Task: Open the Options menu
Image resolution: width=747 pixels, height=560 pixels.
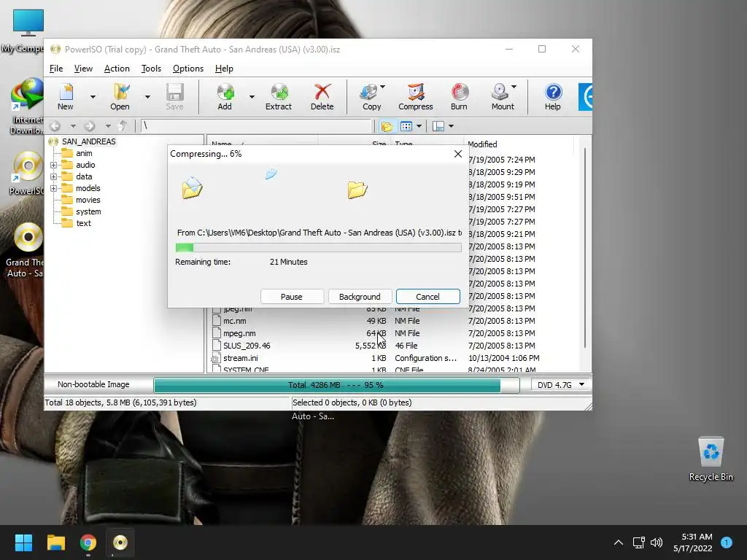Action: (x=188, y=69)
